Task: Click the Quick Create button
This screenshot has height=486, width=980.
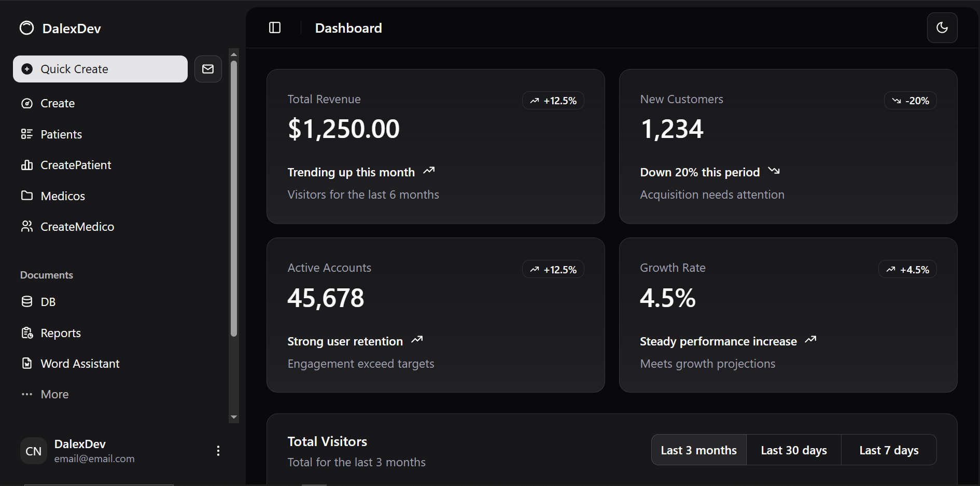Action: [100, 69]
